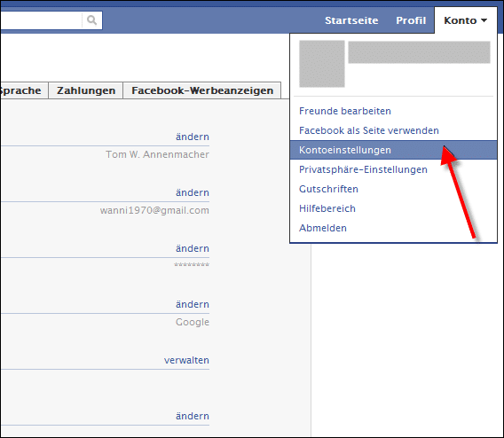Open Kontoeinstellungen menu entry
This screenshot has height=438, width=504.
(393, 150)
